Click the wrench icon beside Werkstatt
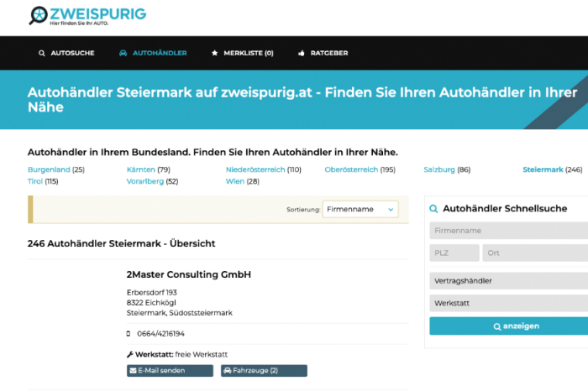Image resolution: width=588 pixels, height=391 pixels. point(129,354)
